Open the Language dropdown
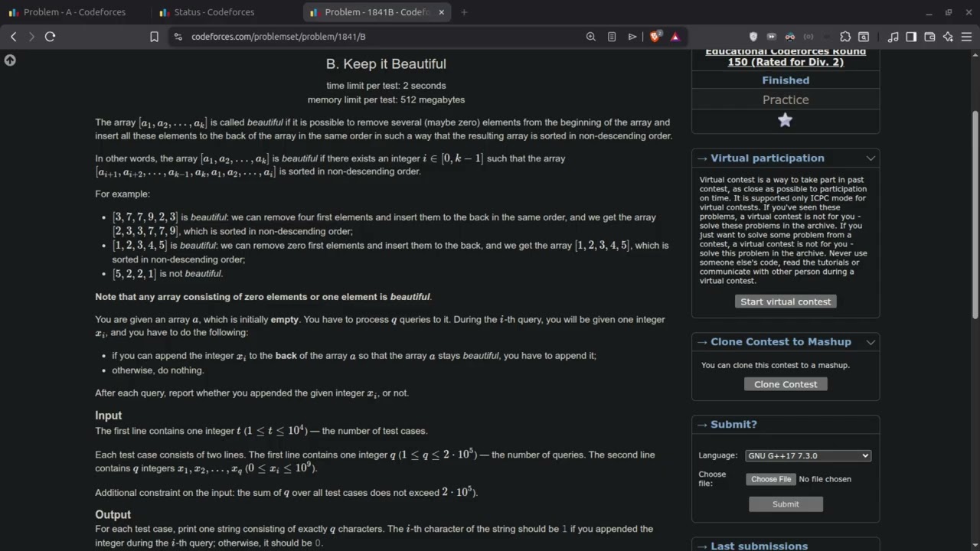The width and height of the screenshot is (980, 551). coord(808,455)
